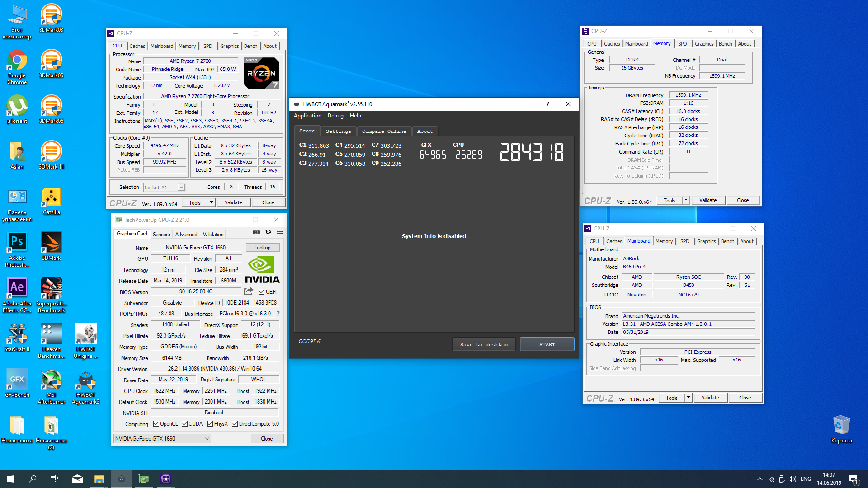Click the bus interface question mark in GPU-Z
Screen dimensions: 868x488
tap(278, 314)
